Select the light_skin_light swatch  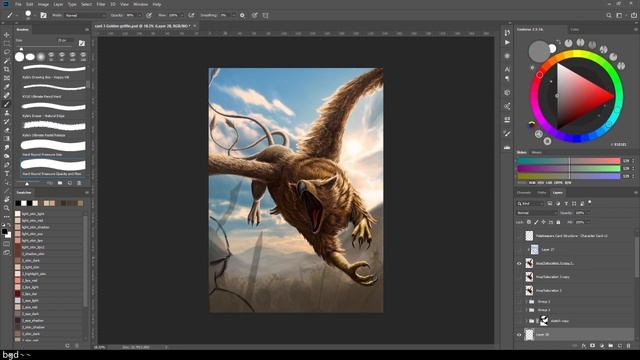click(18, 213)
